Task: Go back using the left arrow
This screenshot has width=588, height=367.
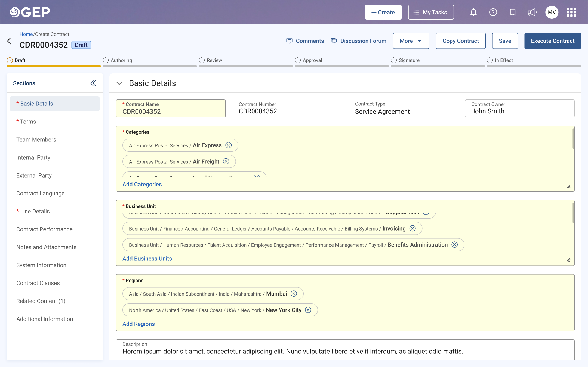Action: click(11, 41)
